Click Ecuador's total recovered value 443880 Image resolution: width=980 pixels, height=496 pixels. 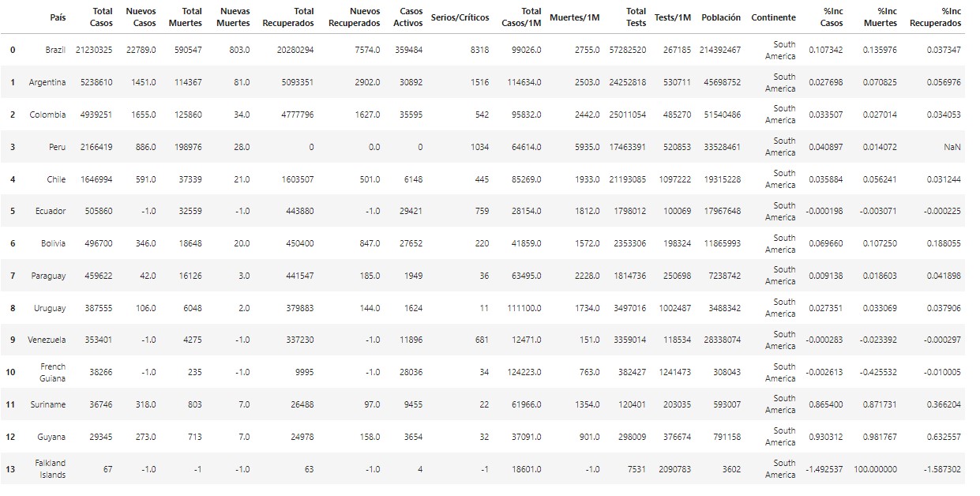pyautogui.click(x=300, y=211)
